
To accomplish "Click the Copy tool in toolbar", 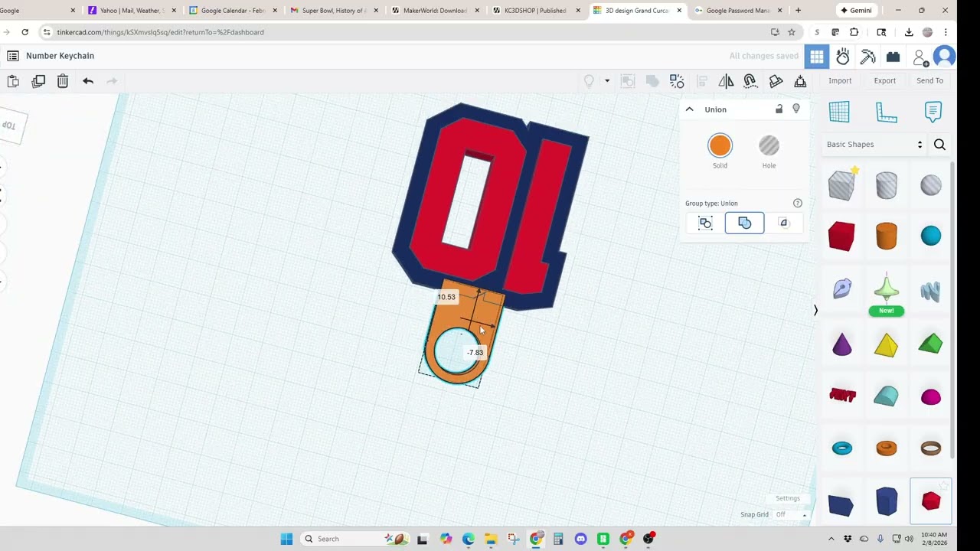I will [13, 81].
